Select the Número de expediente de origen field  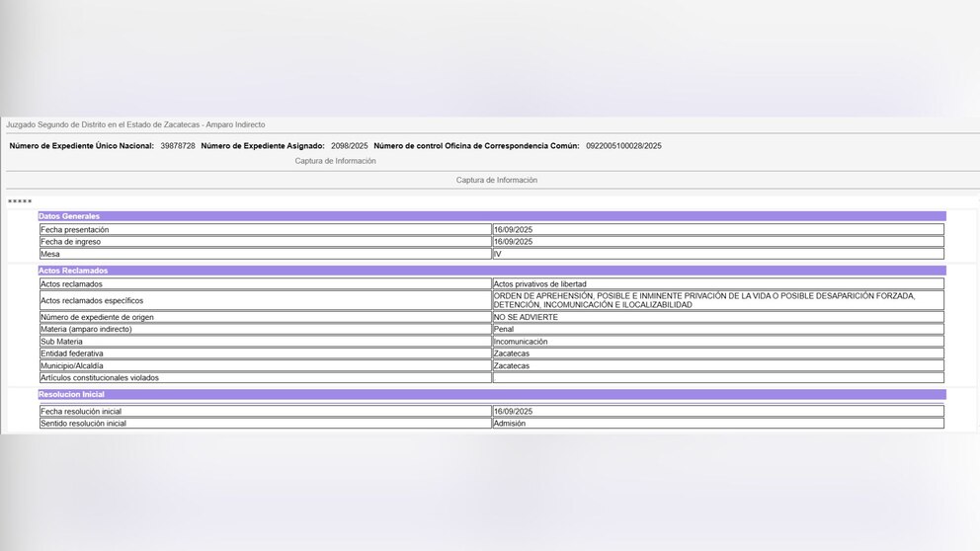click(x=717, y=317)
